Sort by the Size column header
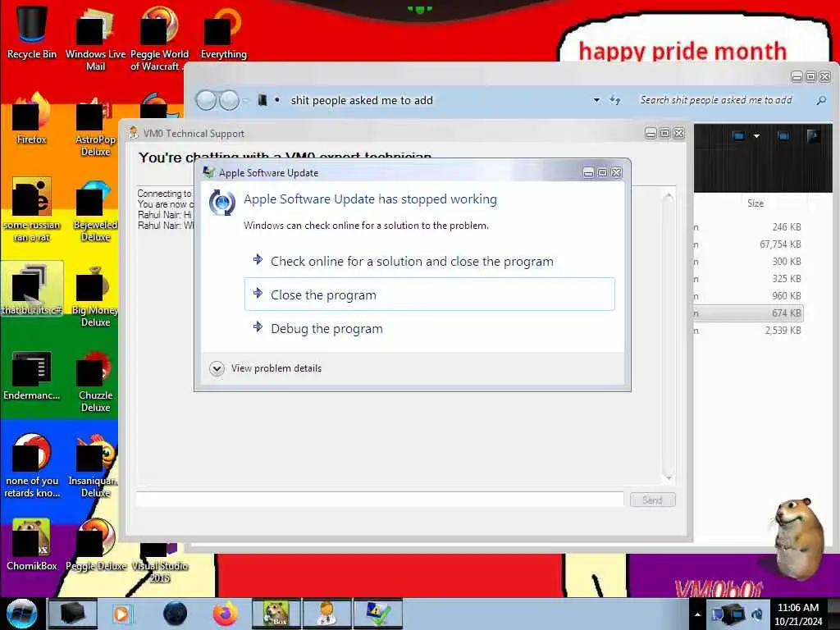This screenshot has height=630, width=840. click(756, 203)
